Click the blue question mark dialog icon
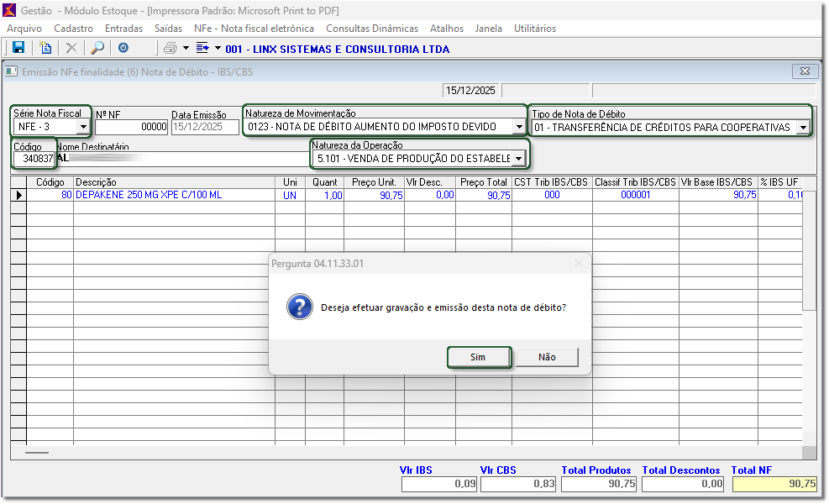 (x=300, y=307)
